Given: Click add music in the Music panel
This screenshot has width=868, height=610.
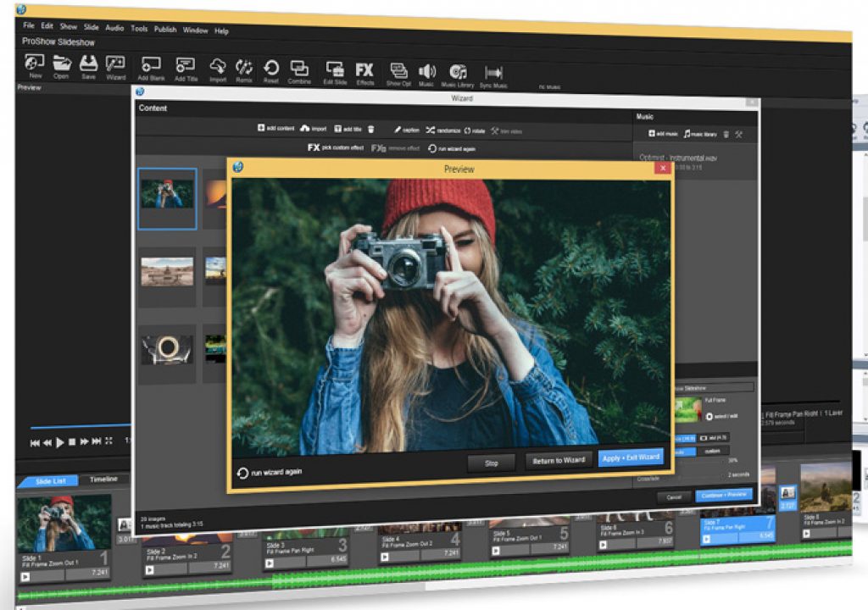Looking at the screenshot, I should point(663,133).
